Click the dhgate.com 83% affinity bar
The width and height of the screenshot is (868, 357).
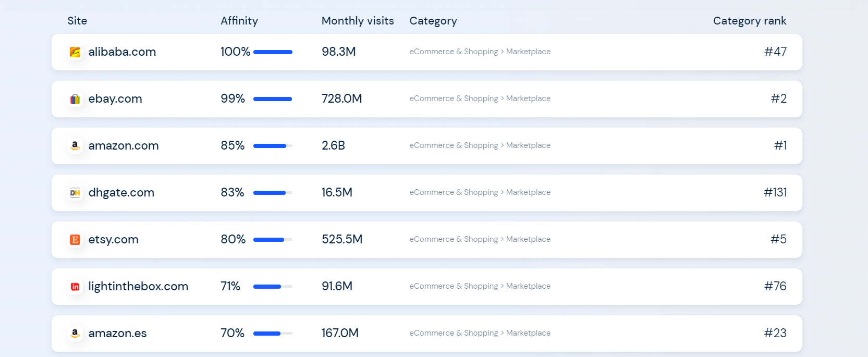click(x=273, y=193)
